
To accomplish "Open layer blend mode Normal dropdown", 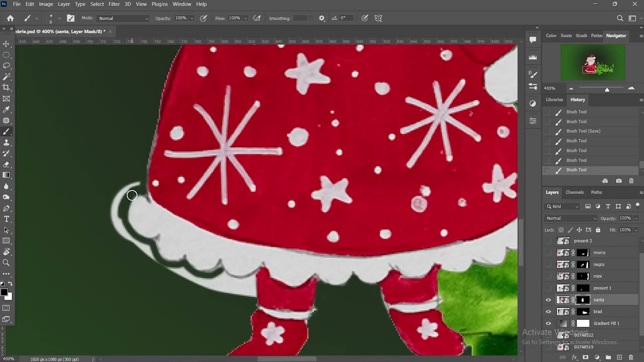I will (571, 218).
